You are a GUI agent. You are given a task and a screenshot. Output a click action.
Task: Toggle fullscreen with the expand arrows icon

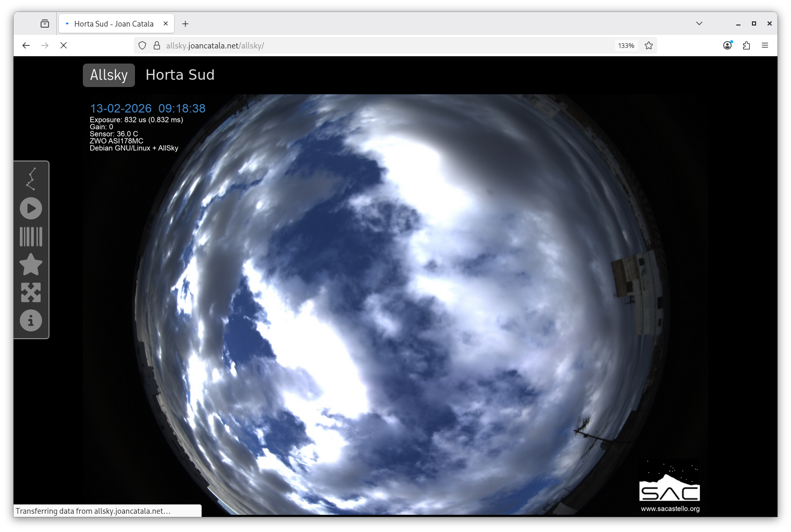point(31,292)
